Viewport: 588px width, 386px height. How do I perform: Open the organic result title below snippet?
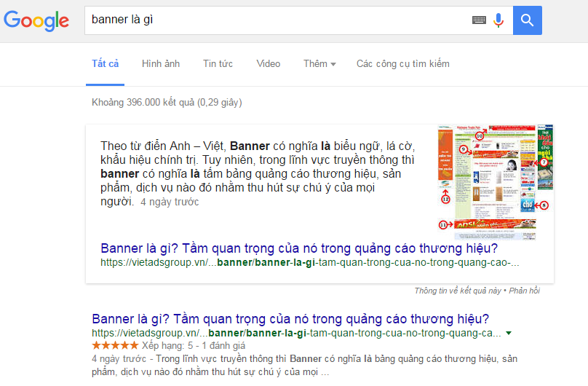290,319
